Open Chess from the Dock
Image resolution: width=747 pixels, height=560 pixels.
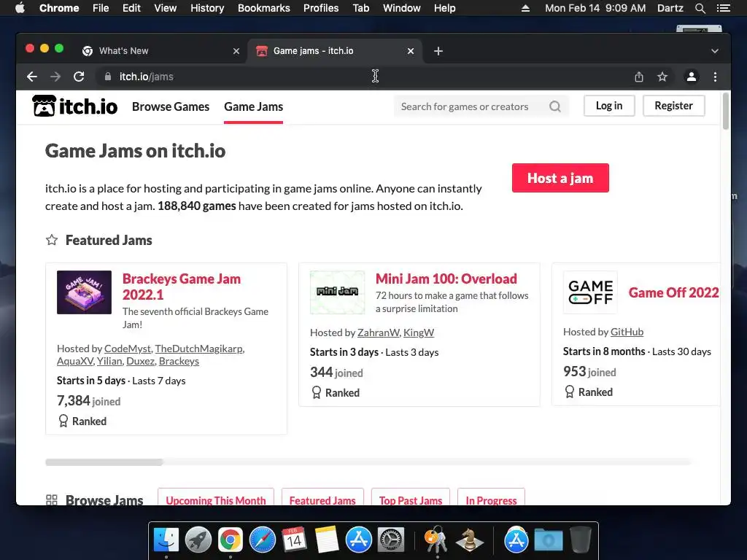469,540
